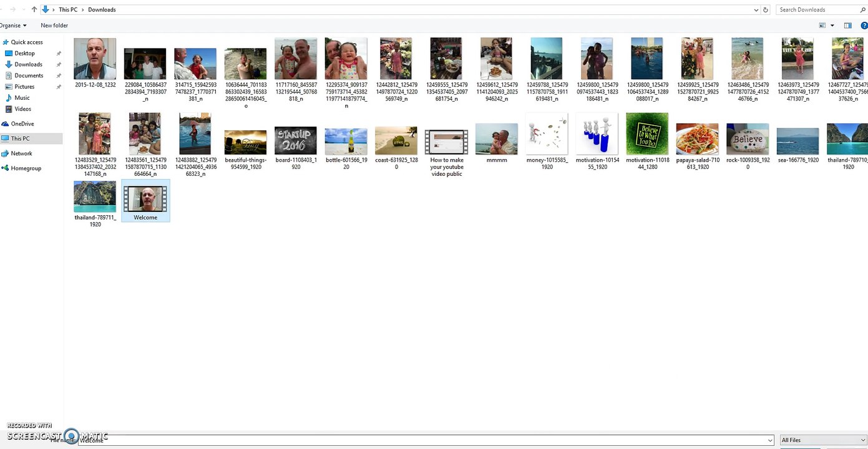Select the beautiful-things-954599_1920 image
Image resolution: width=868 pixels, height=449 pixels.
(245, 150)
